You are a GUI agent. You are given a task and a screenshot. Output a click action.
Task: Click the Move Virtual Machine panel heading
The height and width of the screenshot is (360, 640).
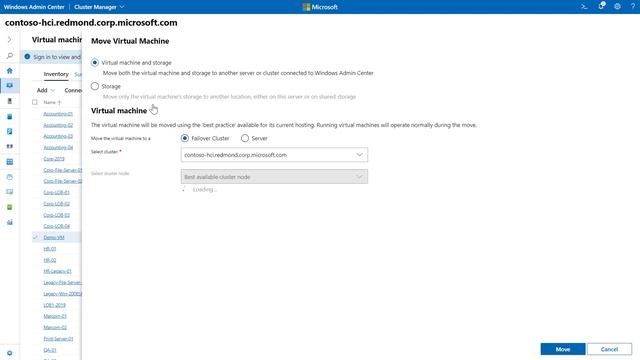click(130, 41)
